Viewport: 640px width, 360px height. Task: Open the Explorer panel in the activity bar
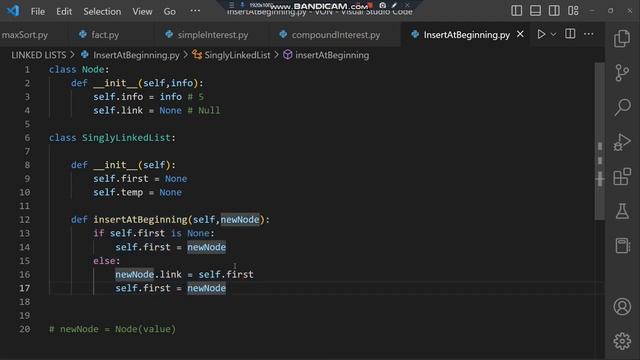[x=622, y=38]
